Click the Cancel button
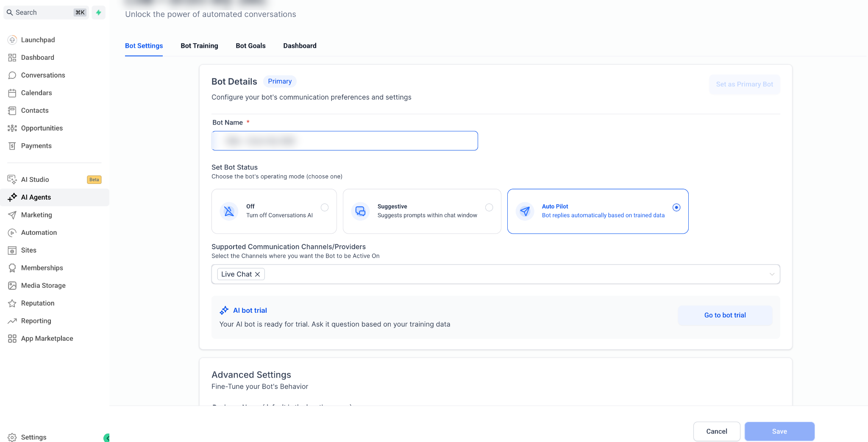Viewport: 868px width, 442px height. tap(716, 431)
